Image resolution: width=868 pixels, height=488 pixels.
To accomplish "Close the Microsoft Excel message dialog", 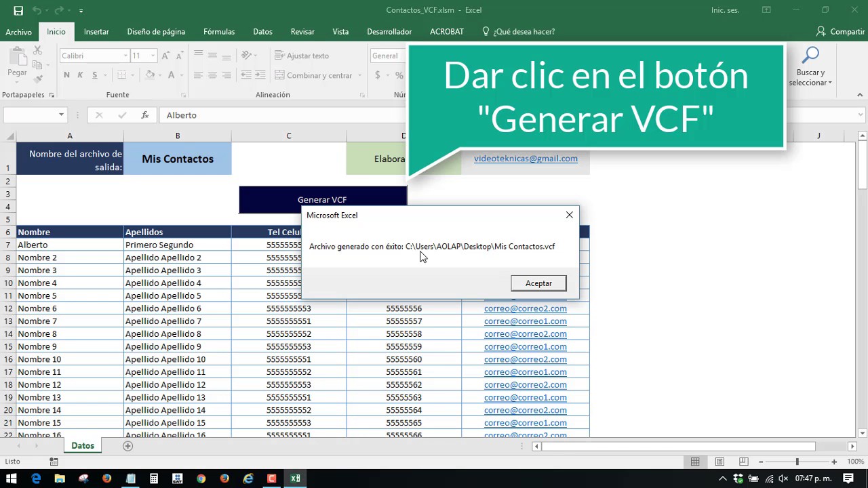I will [570, 215].
